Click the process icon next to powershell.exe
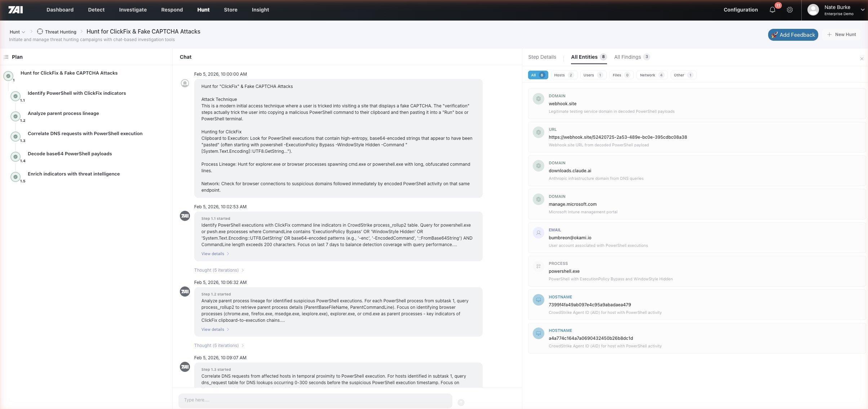The height and width of the screenshot is (409, 868). click(x=539, y=266)
